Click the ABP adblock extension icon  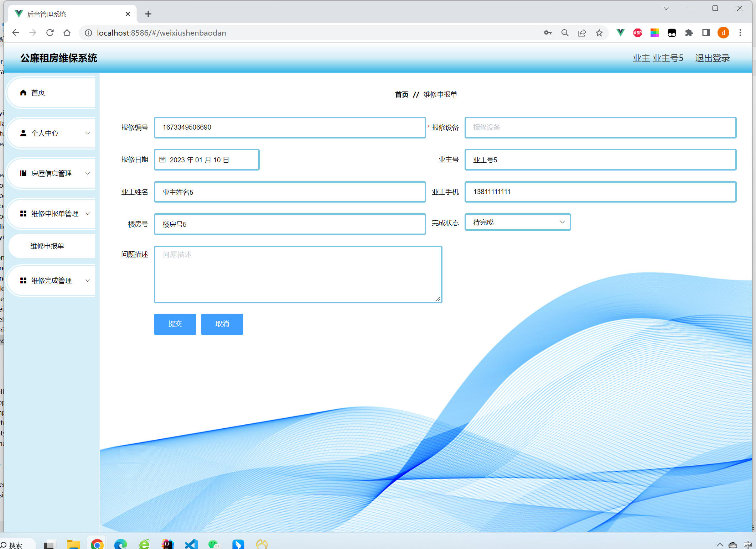click(637, 33)
